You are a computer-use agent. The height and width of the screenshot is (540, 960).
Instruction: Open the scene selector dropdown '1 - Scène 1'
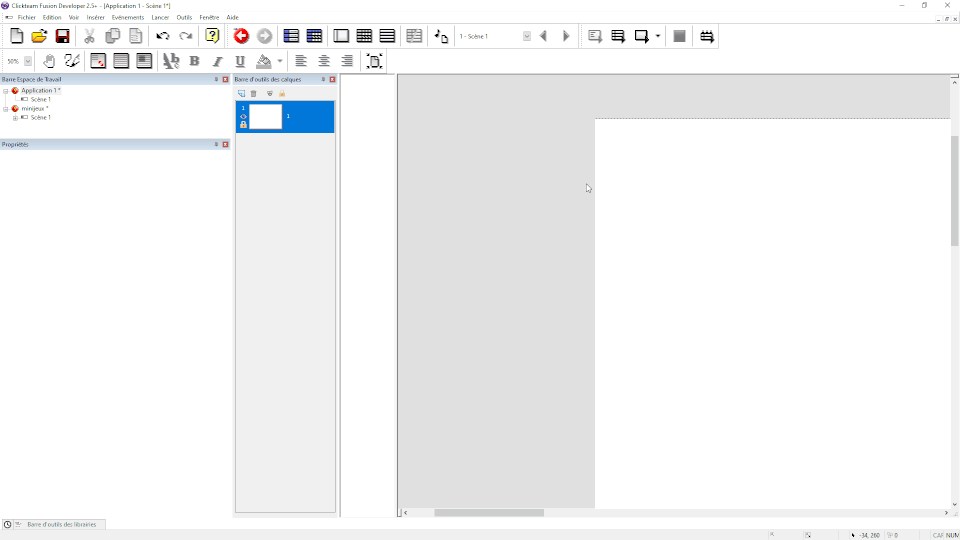coord(526,37)
